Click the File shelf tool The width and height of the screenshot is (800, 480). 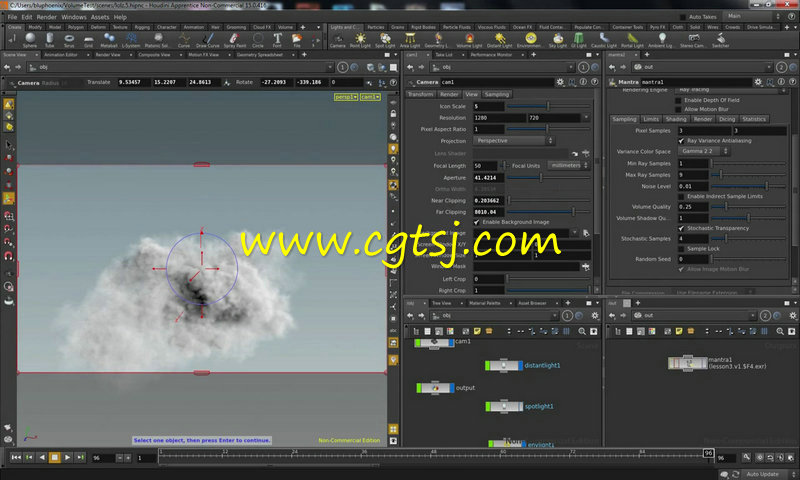(296, 40)
